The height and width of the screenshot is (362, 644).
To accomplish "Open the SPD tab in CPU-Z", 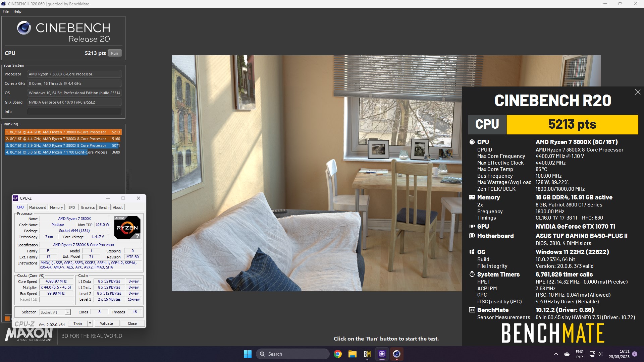I will 72,207.
